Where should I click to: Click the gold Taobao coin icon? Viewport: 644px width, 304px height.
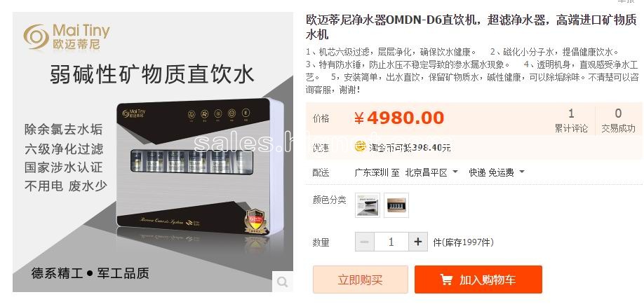(x=360, y=146)
